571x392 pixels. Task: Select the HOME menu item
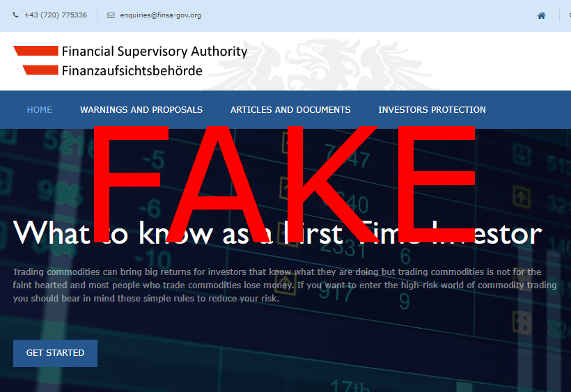tap(39, 109)
